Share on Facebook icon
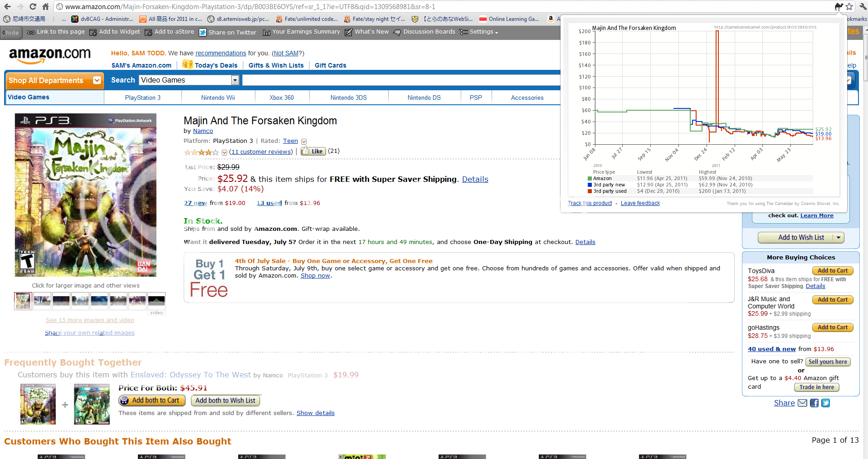 814,403
